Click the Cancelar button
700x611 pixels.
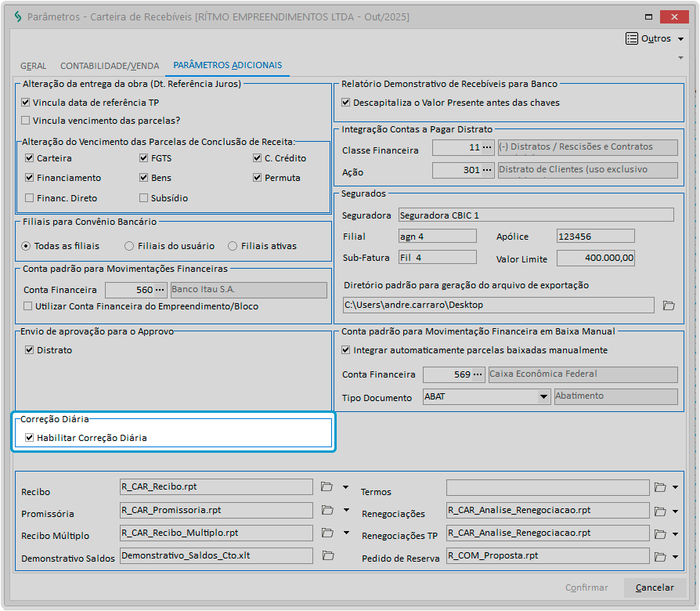pos(654,587)
